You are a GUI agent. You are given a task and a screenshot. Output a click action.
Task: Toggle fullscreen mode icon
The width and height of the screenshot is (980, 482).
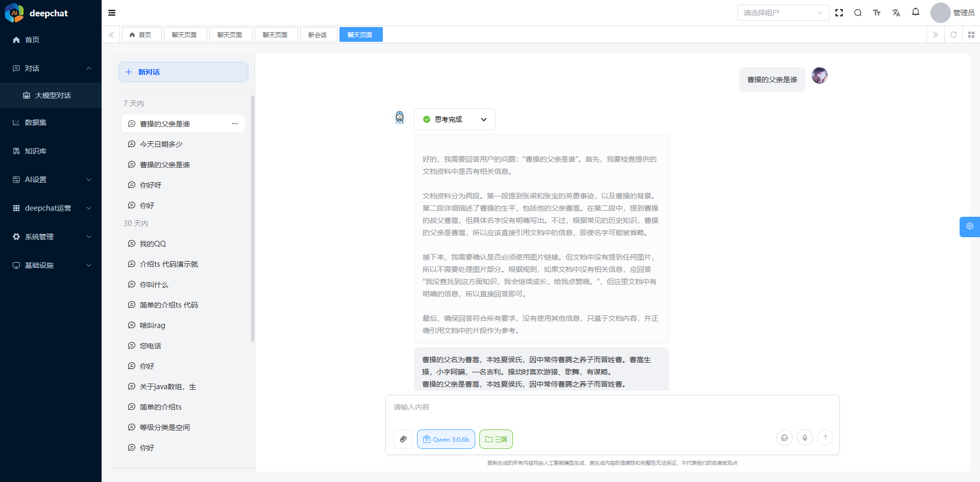point(839,13)
